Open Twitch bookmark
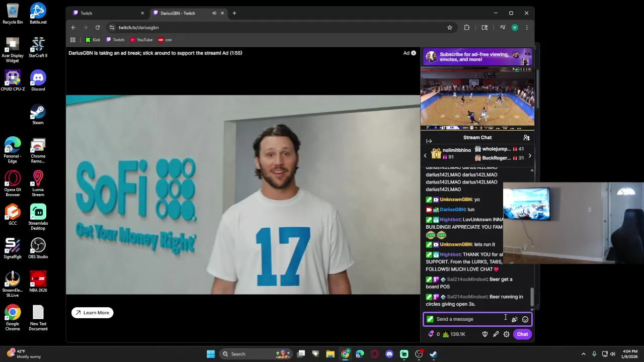 [x=115, y=40]
